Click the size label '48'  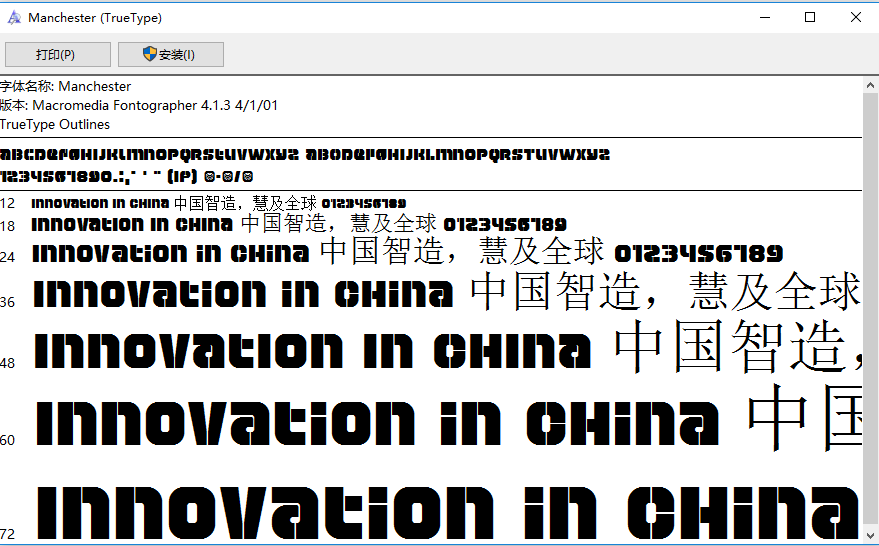pyautogui.click(x=7, y=363)
